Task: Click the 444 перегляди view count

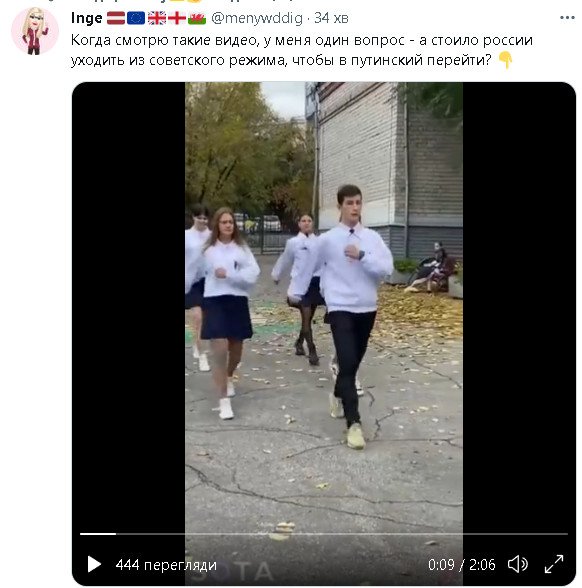Action: (166, 564)
